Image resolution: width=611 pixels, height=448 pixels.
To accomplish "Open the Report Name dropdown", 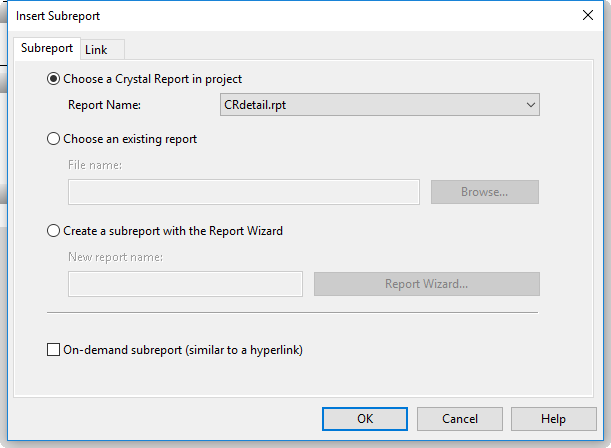I will point(380,105).
